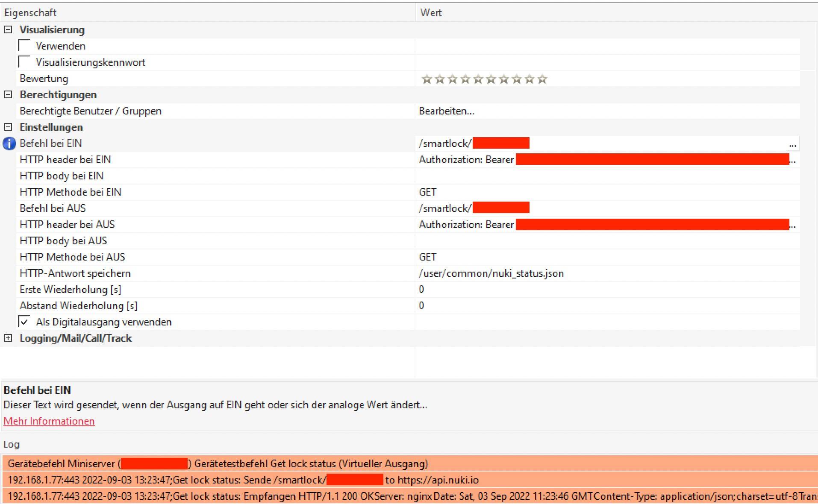Click the Bewertung star rating
This screenshot has height=504, width=818.
[x=484, y=79]
